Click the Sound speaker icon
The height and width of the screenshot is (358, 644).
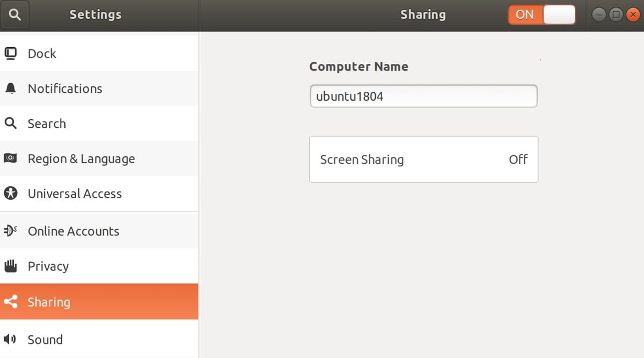click(x=11, y=339)
